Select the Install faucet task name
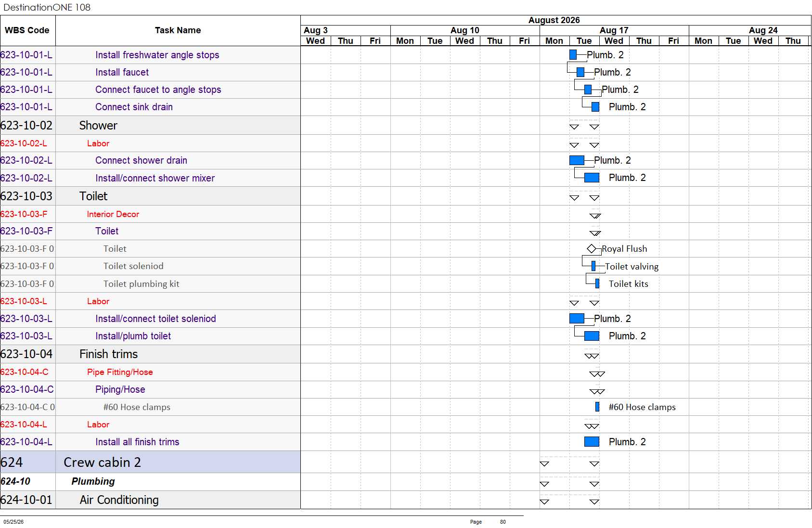This screenshot has width=812, height=528. click(122, 72)
